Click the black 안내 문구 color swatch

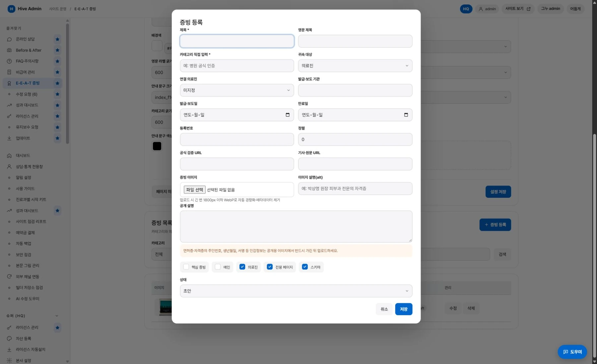pyautogui.click(x=157, y=146)
